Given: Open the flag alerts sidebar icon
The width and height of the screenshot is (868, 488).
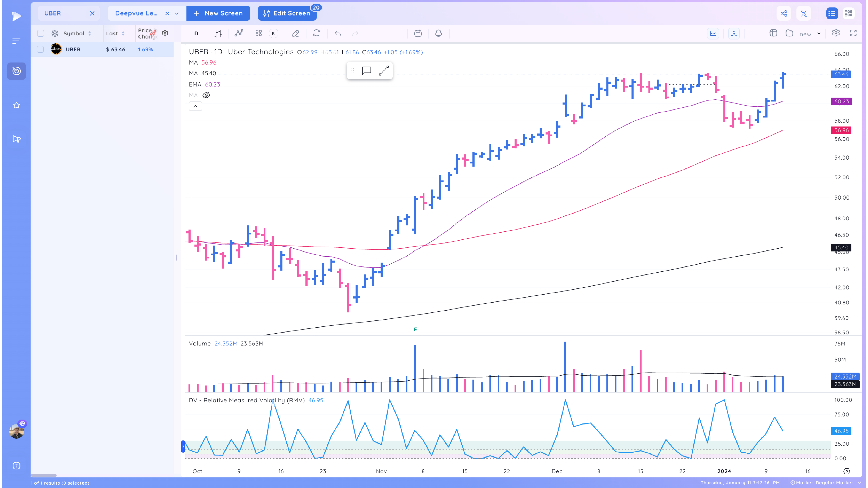Looking at the screenshot, I should click(x=16, y=139).
